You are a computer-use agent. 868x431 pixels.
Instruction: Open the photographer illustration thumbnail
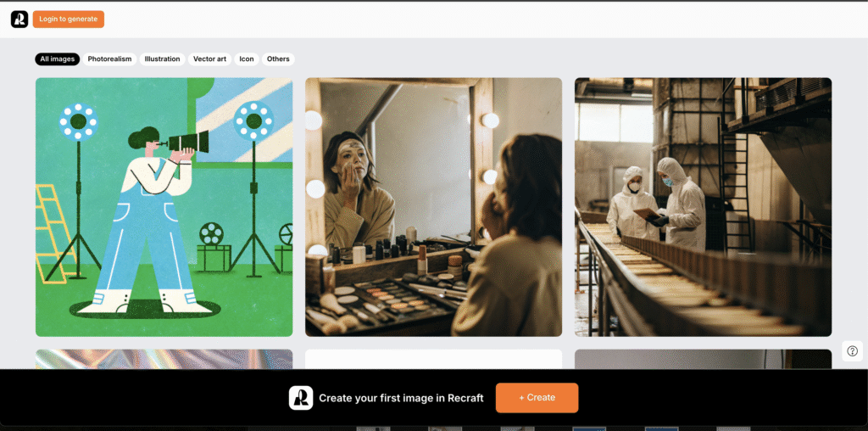pos(164,207)
